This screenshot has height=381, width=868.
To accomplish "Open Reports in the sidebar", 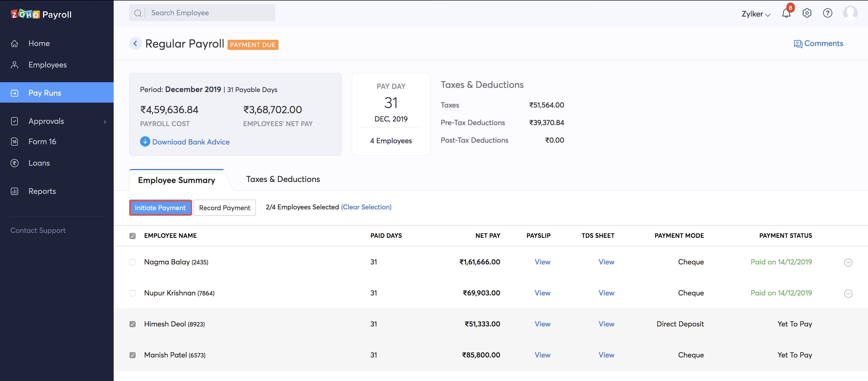I will (x=42, y=191).
